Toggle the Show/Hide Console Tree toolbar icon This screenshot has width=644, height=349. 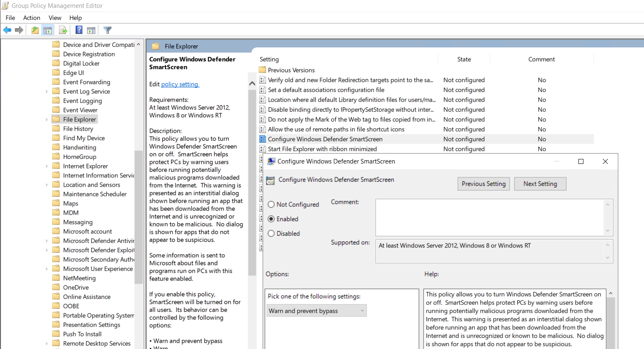coord(48,30)
